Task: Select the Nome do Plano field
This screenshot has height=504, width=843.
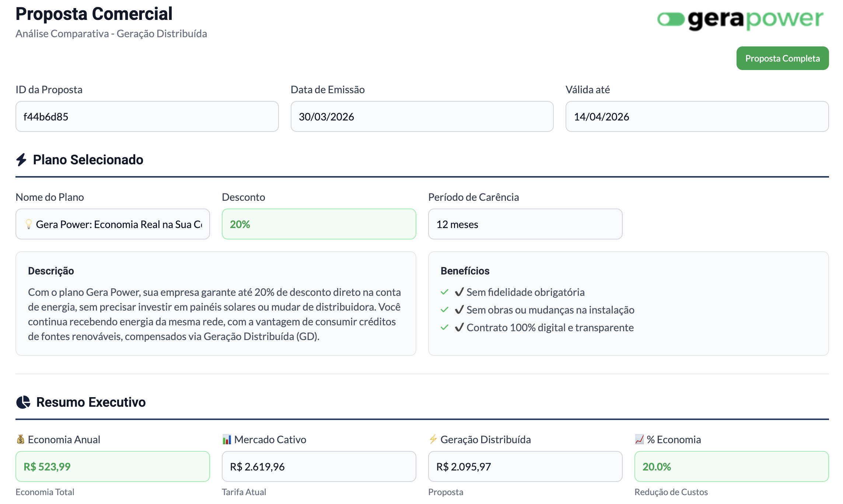Action: [113, 224]
